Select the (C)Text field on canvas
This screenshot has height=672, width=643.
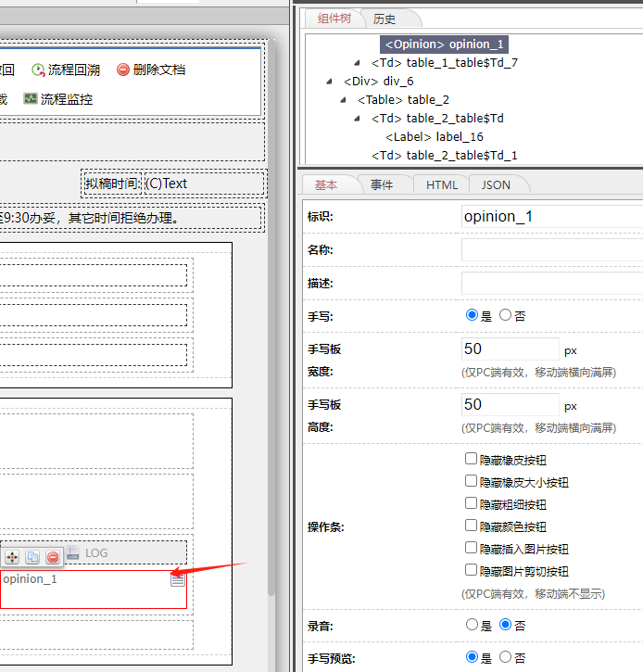tap(204, 184)
